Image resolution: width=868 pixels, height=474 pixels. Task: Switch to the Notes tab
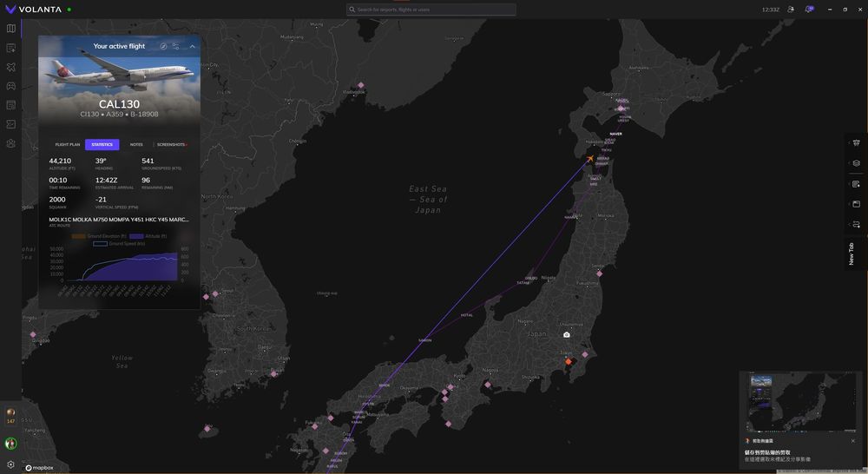pos(136,145)
